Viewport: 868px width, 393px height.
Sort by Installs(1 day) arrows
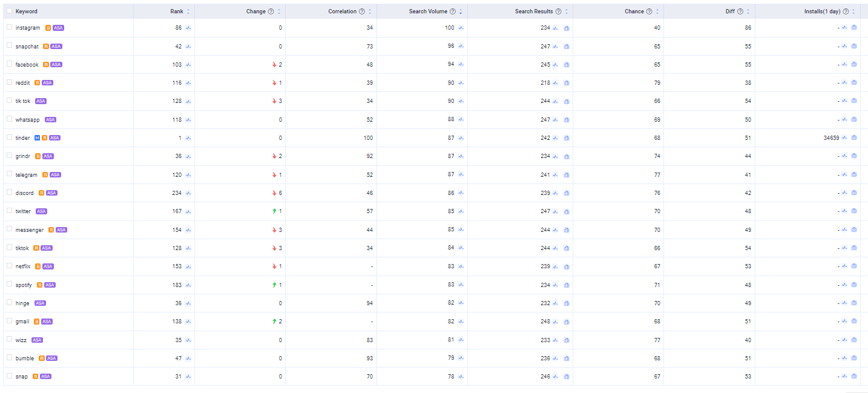click(854, 12)
